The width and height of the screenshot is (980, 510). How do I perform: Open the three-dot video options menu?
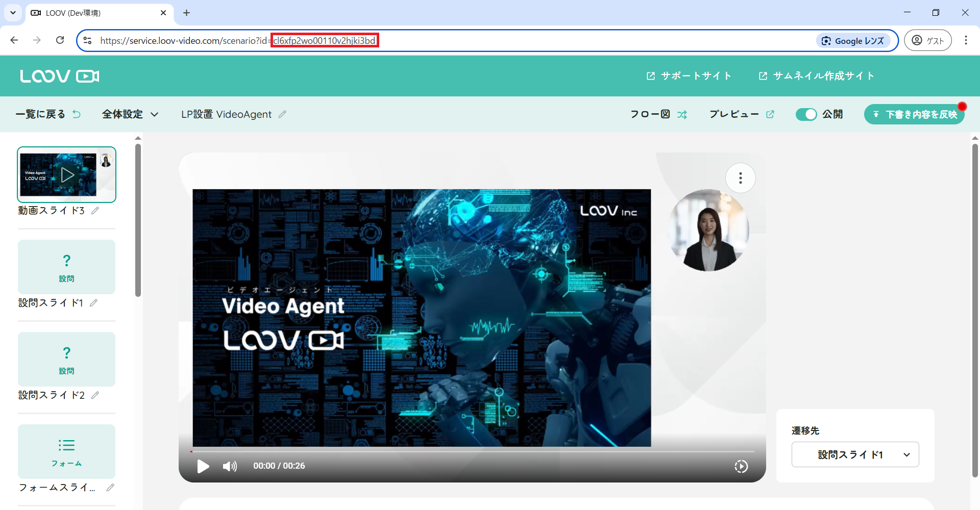click(741, 178)
